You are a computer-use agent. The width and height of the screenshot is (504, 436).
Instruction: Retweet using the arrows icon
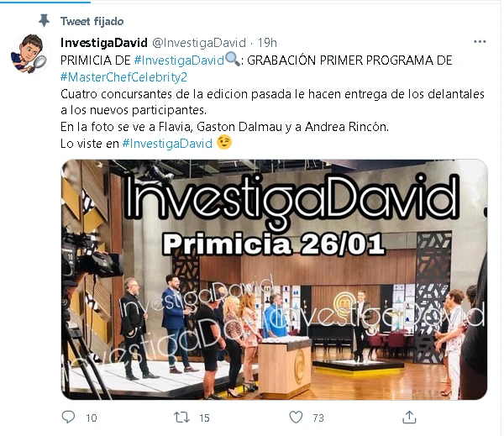click(181, 418)
